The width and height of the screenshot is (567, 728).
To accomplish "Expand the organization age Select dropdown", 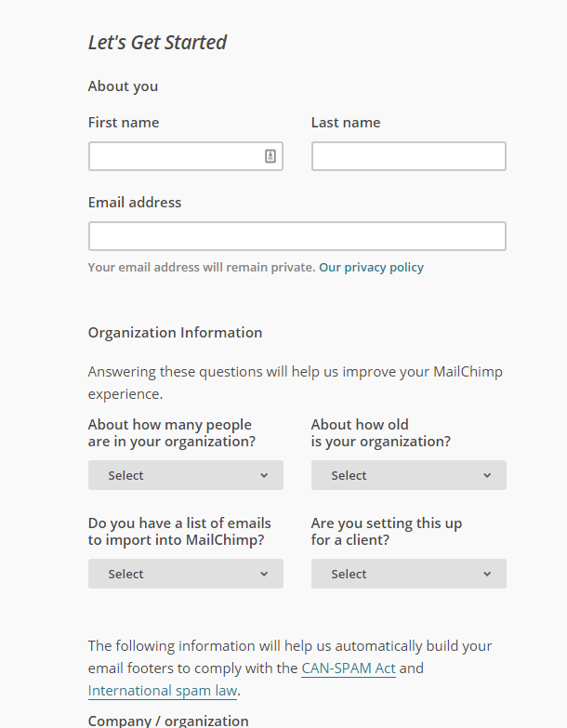I will (409, 475).
